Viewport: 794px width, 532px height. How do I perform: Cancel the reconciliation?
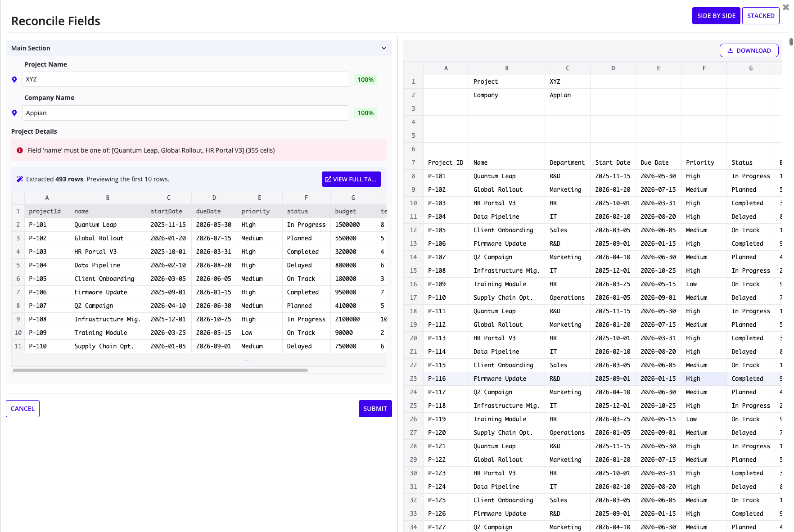(x=23, y=409)
